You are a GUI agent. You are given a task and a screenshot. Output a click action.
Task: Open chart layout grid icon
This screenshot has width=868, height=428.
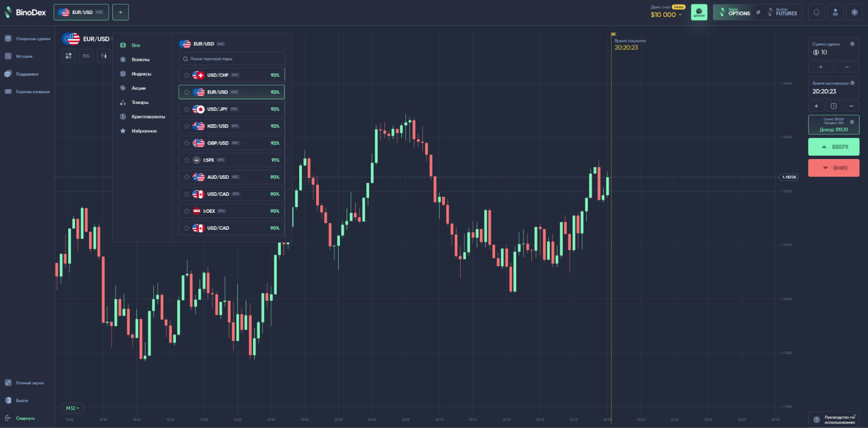[x=69, y=56]
